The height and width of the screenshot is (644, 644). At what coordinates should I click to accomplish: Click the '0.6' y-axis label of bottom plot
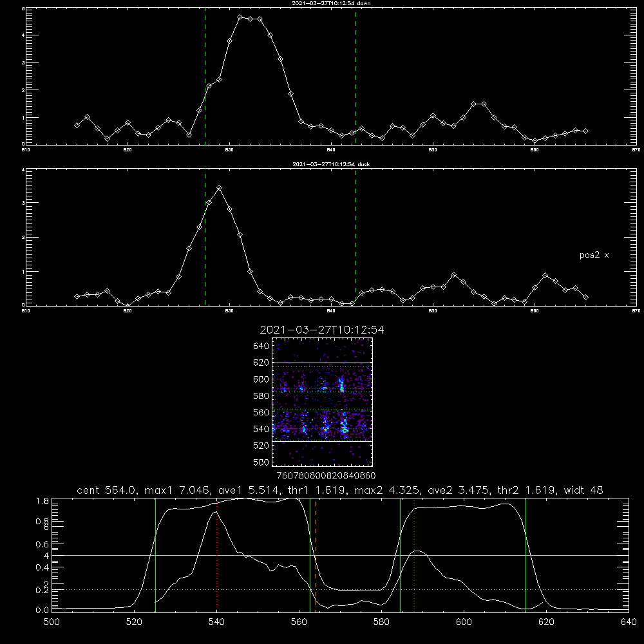tap(43, 544)
